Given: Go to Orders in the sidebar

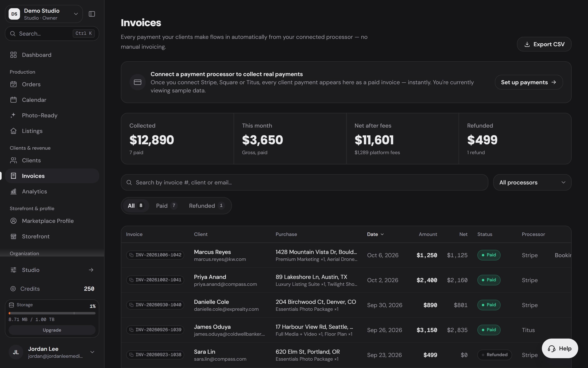Looking at the screenshot, I should point(52,84).
